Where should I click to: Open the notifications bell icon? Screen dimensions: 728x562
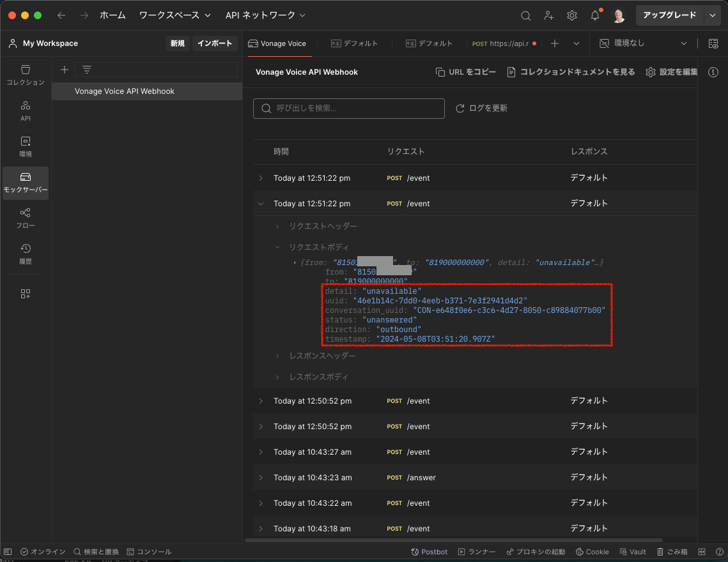[x=595, y=16]
